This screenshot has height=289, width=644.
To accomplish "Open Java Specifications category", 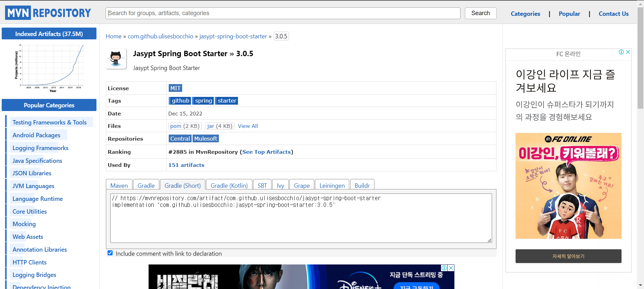I will click(x=37, y=161).
